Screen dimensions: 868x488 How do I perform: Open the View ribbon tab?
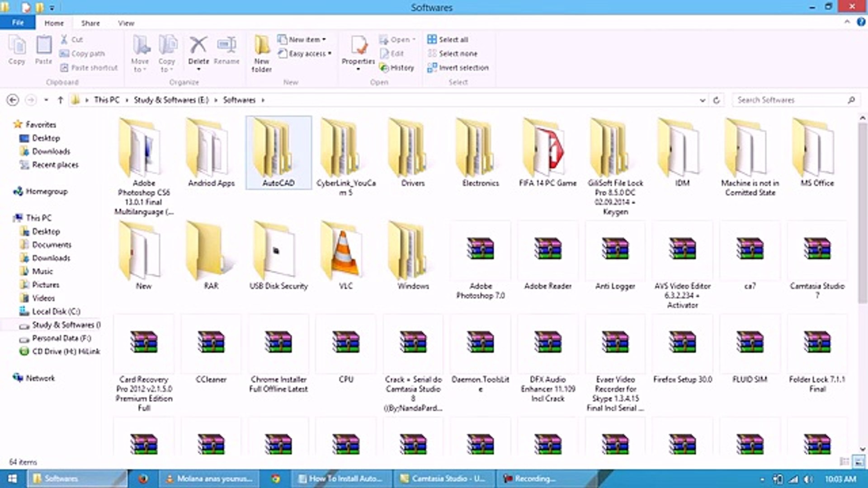pyautogui.click(x=126, y=23)
